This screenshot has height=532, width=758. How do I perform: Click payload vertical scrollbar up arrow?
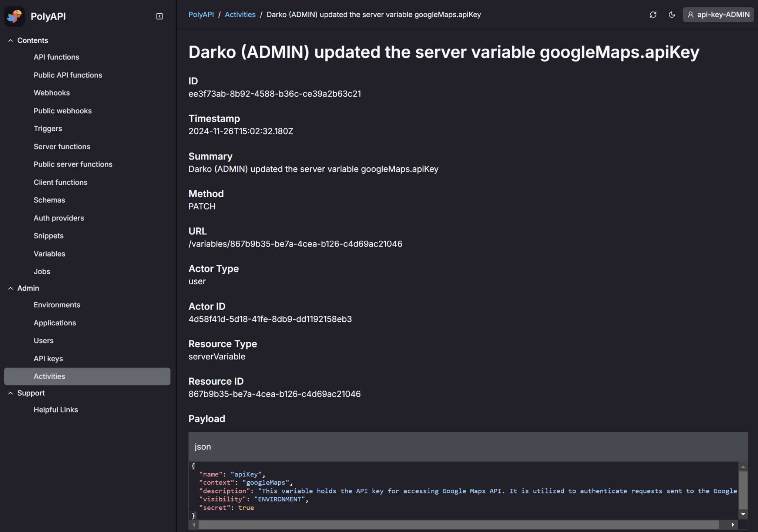click(743, 466)
